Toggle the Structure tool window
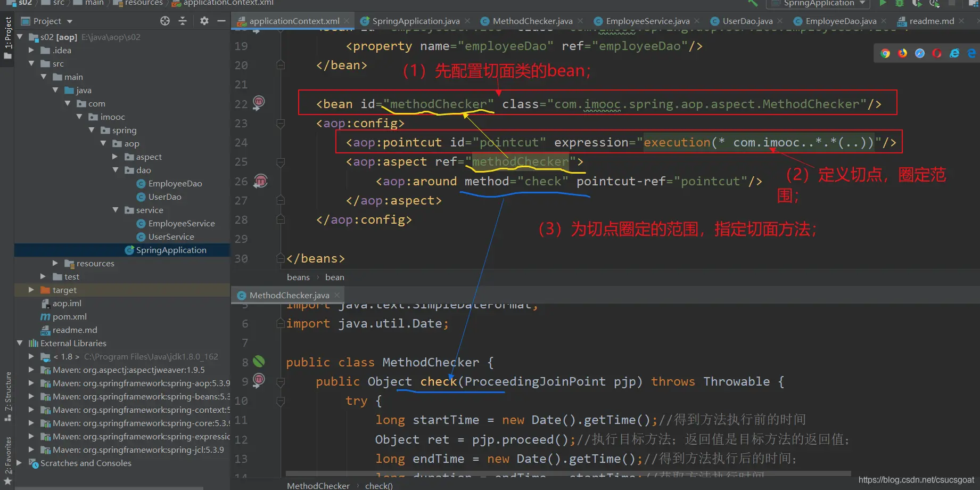This screenshot has width=980, height=490. tap(8, 395)
